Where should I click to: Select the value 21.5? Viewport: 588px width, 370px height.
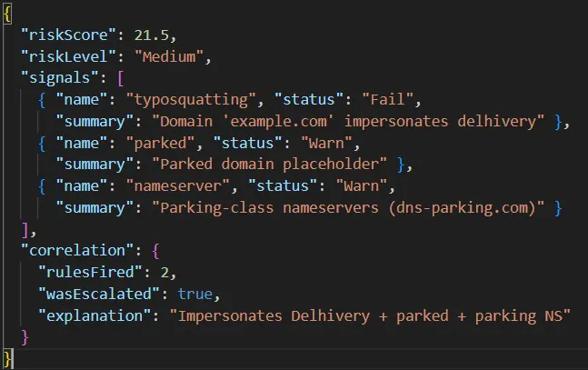click(152, 35)
